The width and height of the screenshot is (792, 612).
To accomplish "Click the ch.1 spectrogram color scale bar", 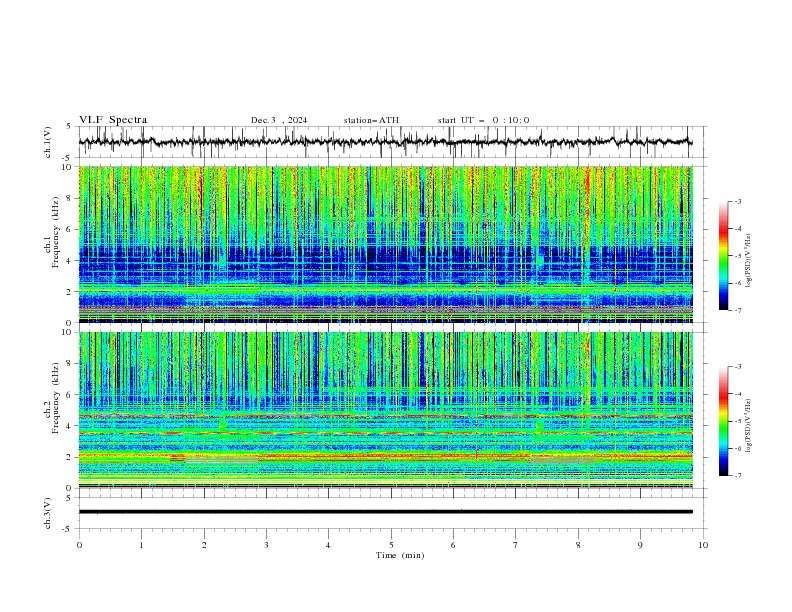I will click(x=724, y=256).
